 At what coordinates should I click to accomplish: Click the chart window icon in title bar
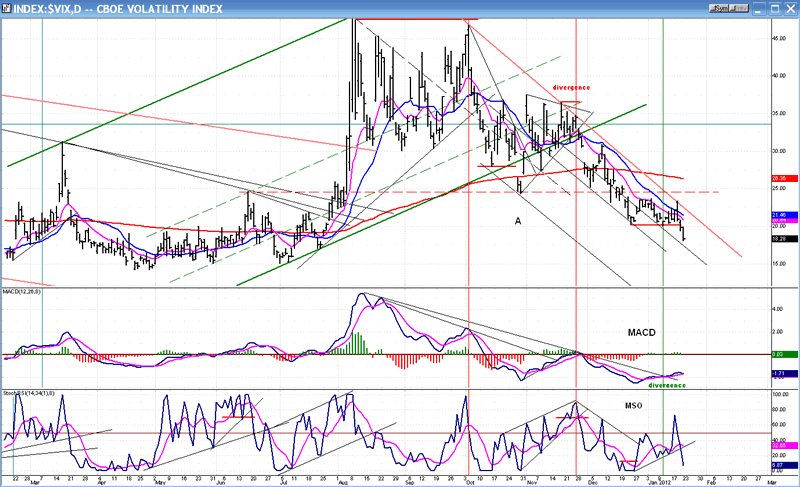tap(7, 7)
